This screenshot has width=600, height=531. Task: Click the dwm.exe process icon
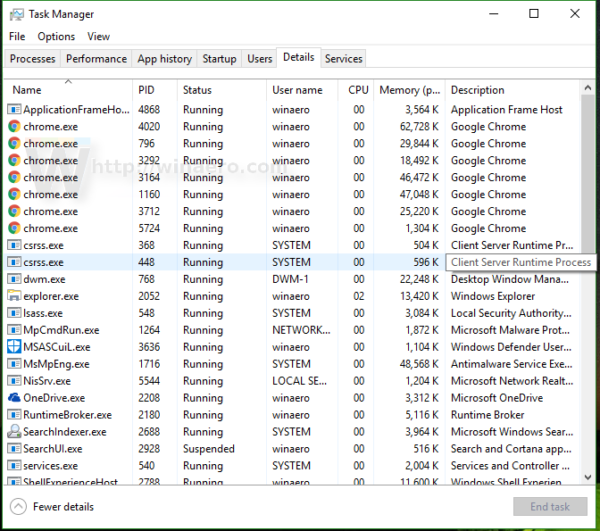pyautogui.click(x=14, y=279)
